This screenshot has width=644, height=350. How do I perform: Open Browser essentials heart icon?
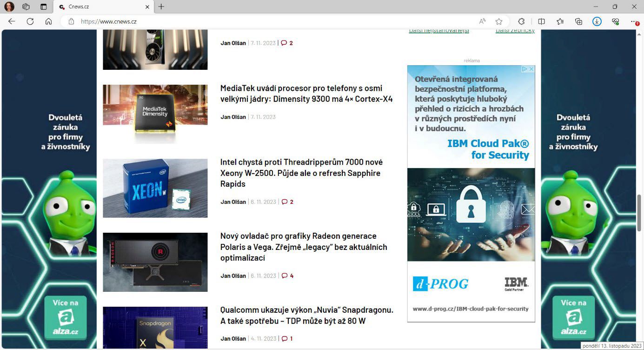point(616,21)
